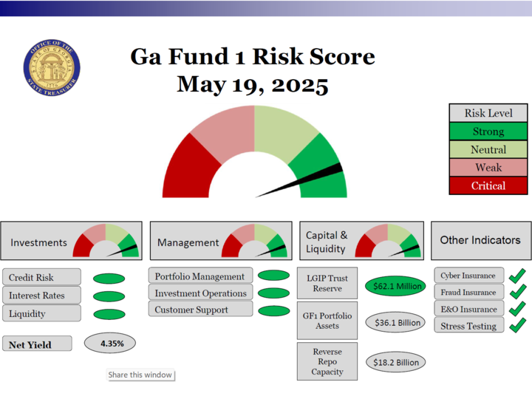Image resolution: width=532 pixels, height=399 pixels.
Task: Click the Interest Rates label box
Action: click(x=41, y=295)
